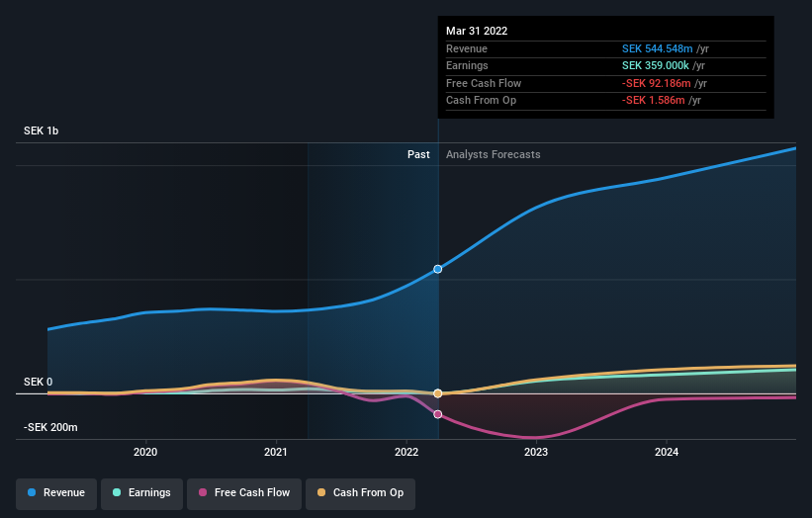Click the Mar 31 2022 tooltip date

(477, 31)
